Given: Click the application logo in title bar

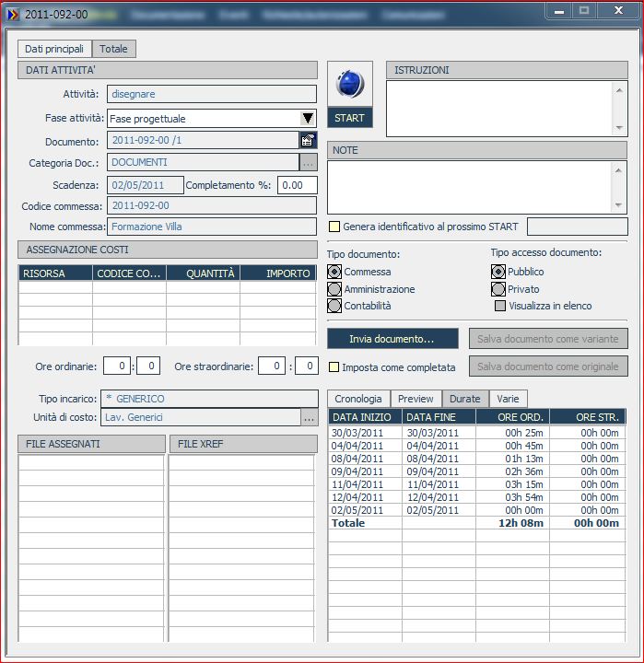Looking at the screenshot, I should point(13,15).
